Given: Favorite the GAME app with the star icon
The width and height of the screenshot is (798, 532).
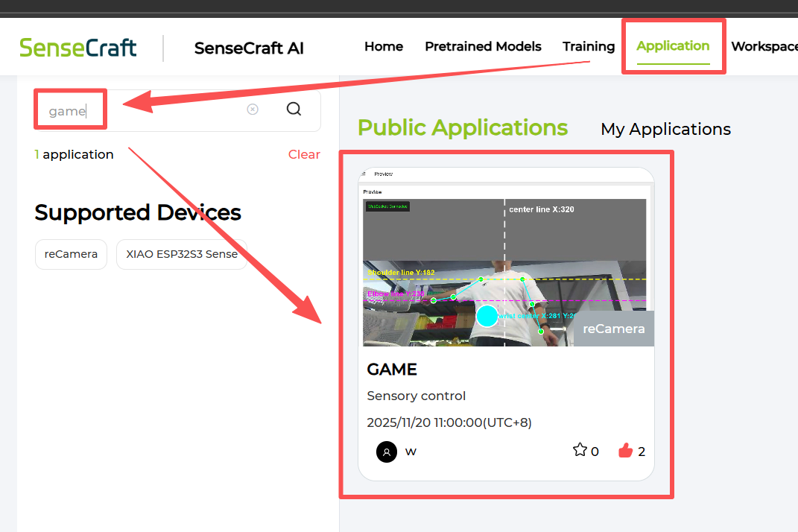Looking at the screenshot, I should click(580, 450).
